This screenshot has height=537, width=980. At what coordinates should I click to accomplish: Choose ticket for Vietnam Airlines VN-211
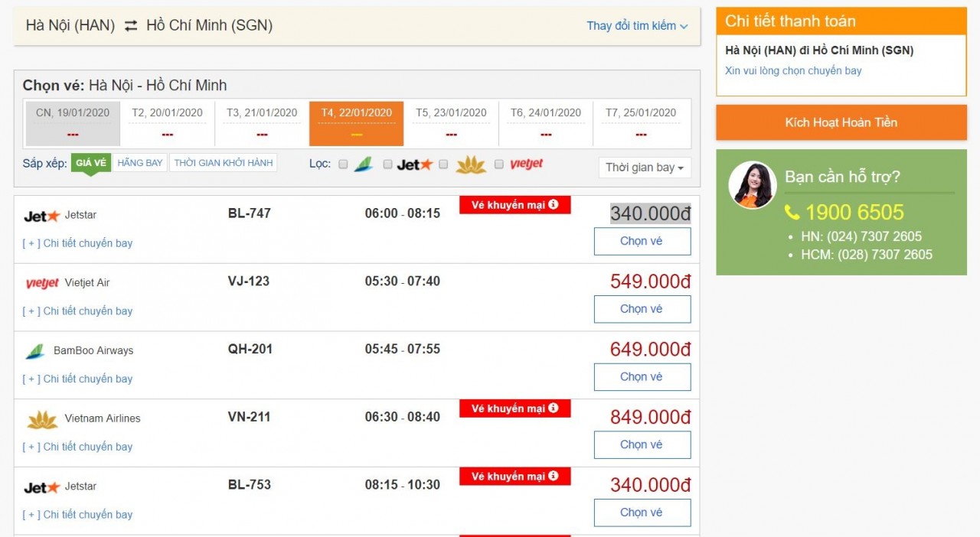(x=642, y=445)
